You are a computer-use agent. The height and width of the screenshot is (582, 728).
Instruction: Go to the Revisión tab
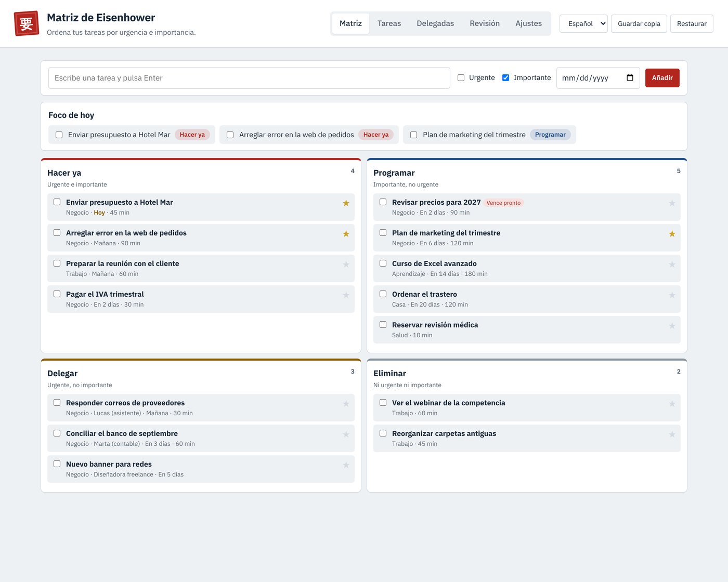pyautogui.click(x=485, y=23)
